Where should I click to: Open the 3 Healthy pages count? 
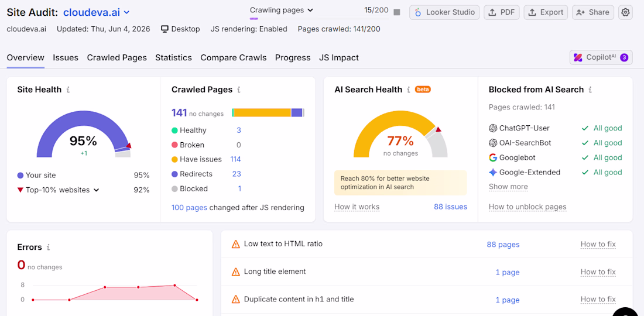(x=239, y=130)
